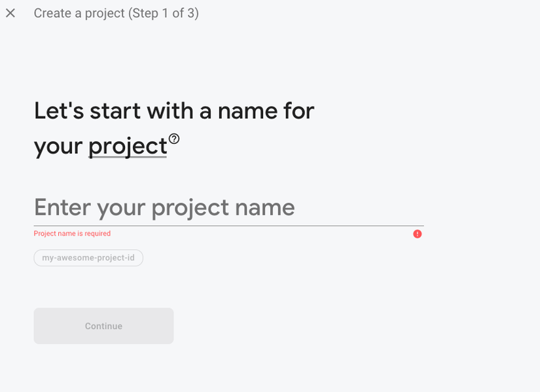540x392 pixels.
Task: Open the underlined 'project' link in heading
Action: tap(128, 147)
